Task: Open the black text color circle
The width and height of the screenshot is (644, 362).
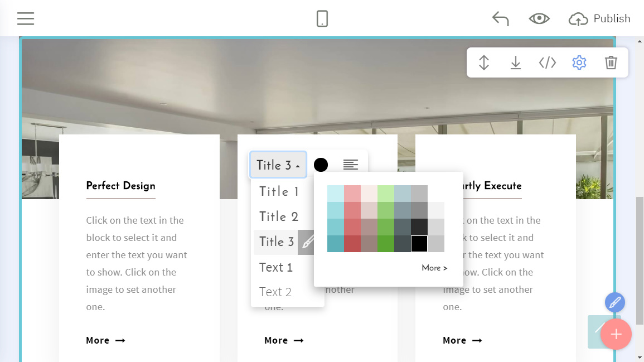Action: [x=321, y=165]
